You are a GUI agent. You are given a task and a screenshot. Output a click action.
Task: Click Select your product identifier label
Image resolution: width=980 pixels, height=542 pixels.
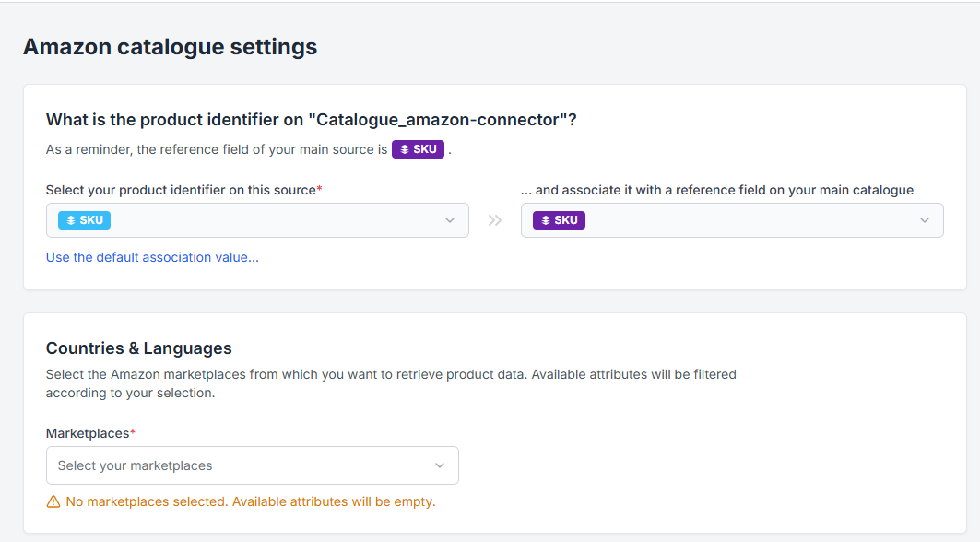(x=183, y=190)
